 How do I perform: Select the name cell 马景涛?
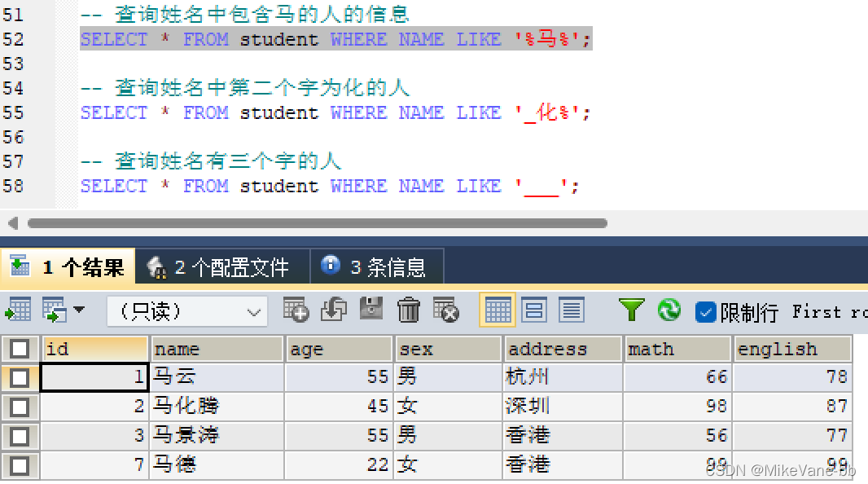pyautogui.click(x=217, y=435)
